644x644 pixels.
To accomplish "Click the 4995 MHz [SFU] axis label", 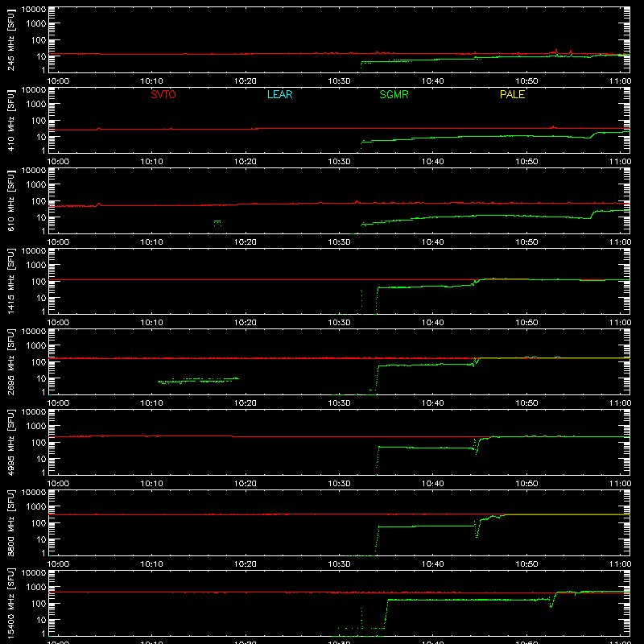I will pos(10,442).
